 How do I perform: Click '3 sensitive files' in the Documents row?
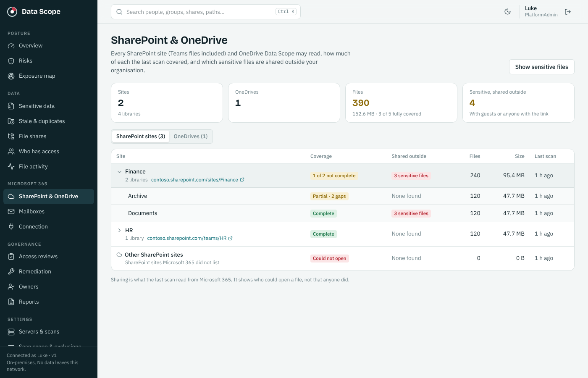[411, 213]
